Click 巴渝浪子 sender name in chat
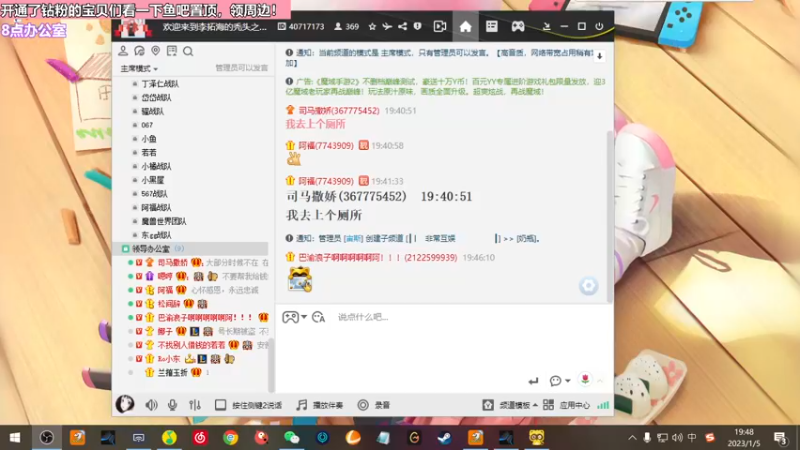800x450 pixels. point(378,258)
